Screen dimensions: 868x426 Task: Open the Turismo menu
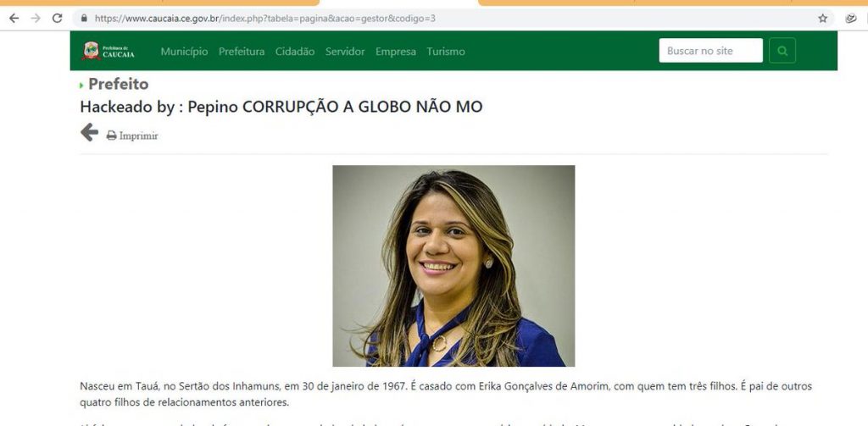pyautogui.click(x=446, y=52)
